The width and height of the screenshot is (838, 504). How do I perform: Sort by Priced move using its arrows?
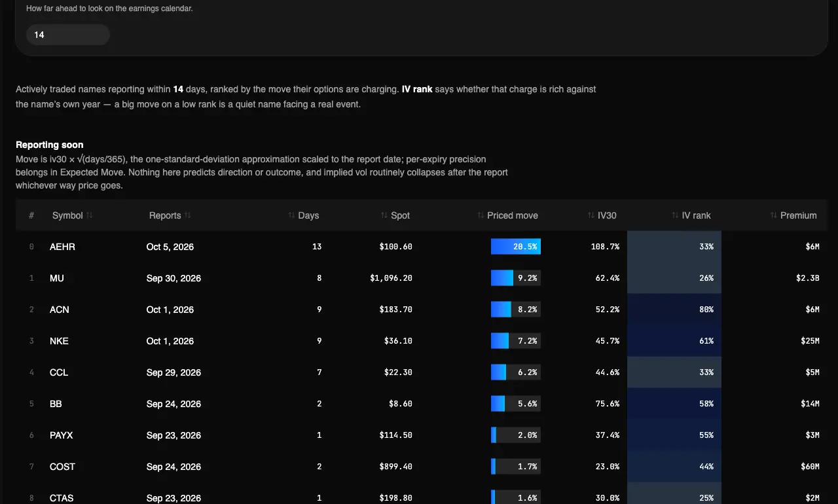481,215
